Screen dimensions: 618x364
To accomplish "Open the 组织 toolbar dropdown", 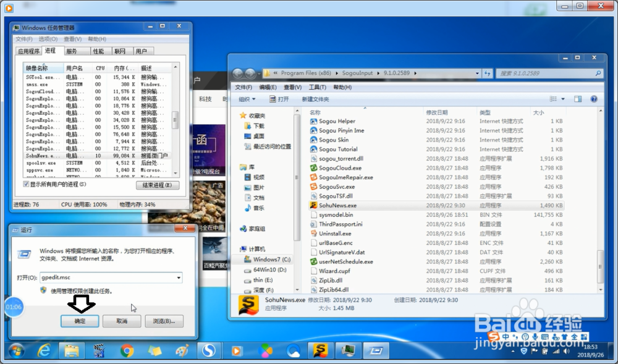I will (x=247, y=99).
